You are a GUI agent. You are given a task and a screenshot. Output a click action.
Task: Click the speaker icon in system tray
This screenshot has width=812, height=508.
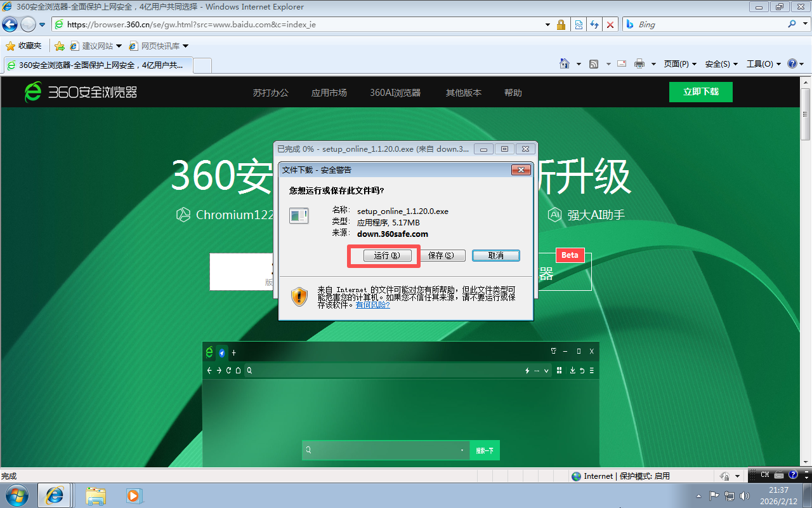[x=744, y=496]
